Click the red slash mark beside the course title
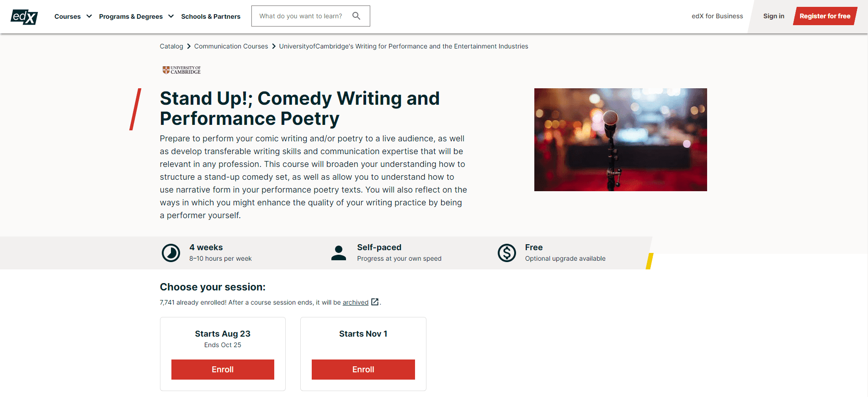Viewport: 868px width, 397px height. tap(135, 110)
